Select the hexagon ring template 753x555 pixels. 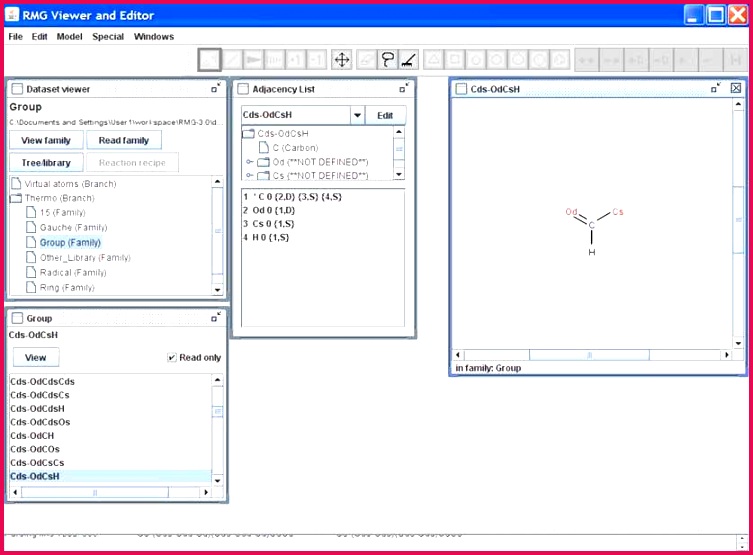(497, 60)
